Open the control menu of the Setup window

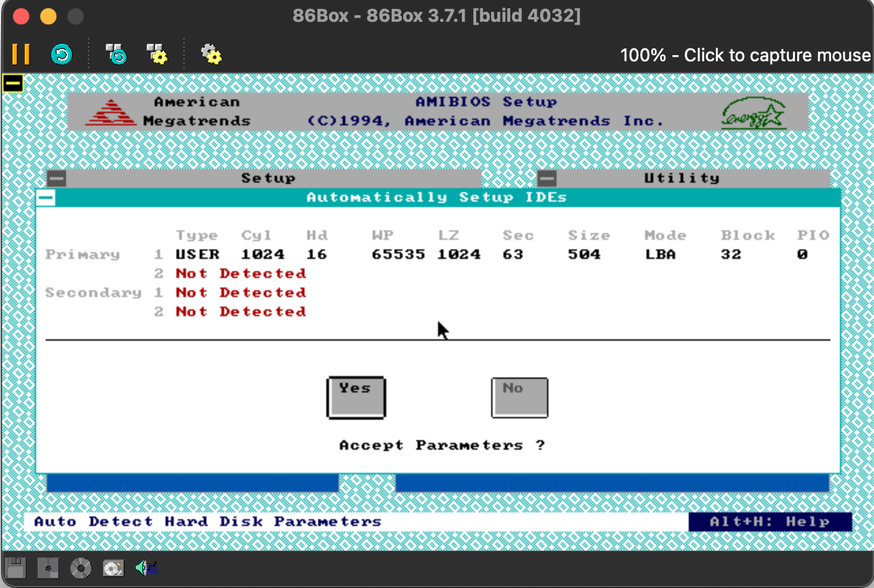point(57,179)
